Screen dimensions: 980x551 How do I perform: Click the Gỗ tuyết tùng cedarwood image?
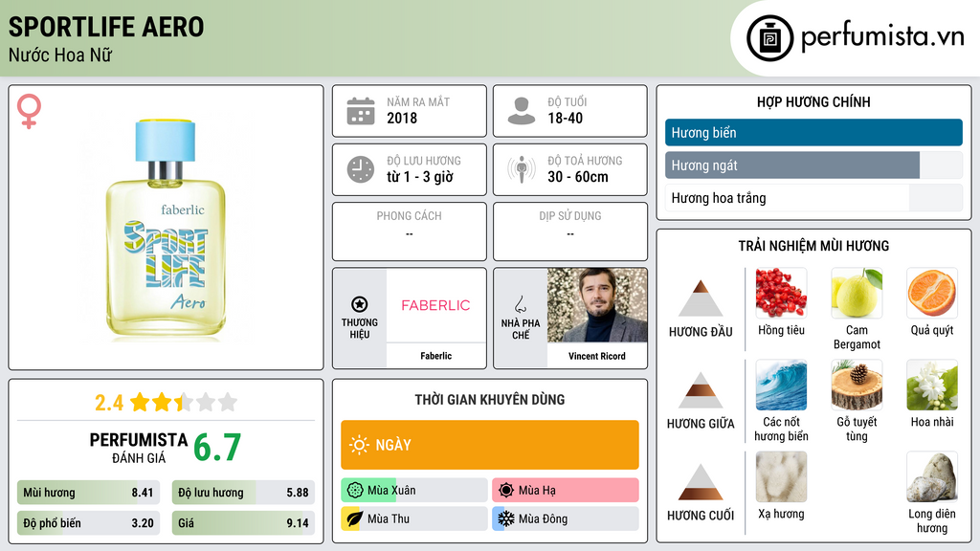click(x=857, y=385)
